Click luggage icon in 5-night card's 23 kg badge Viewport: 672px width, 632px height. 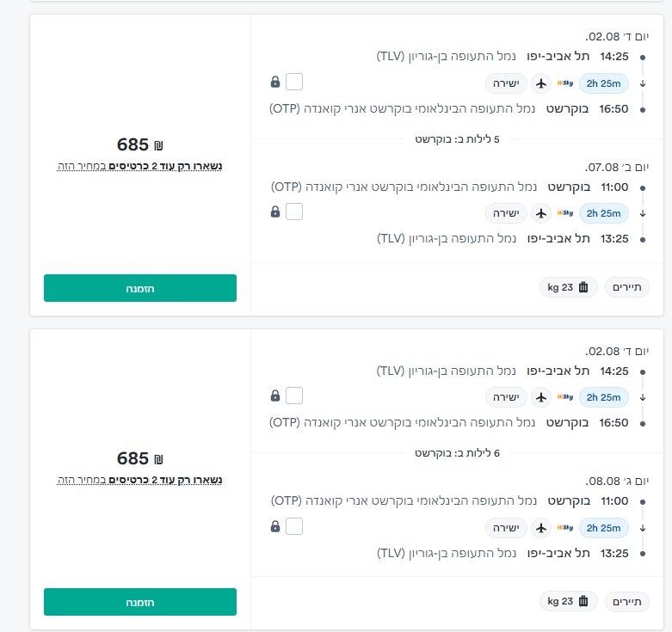pos(583,287)
